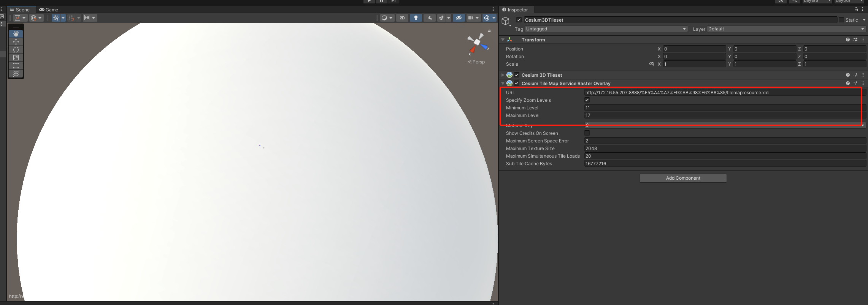Image resolution: width=868 pixels, height=305 pixels.
Task: Disable the Raster Overlay component checkbox
Action: 517,83
